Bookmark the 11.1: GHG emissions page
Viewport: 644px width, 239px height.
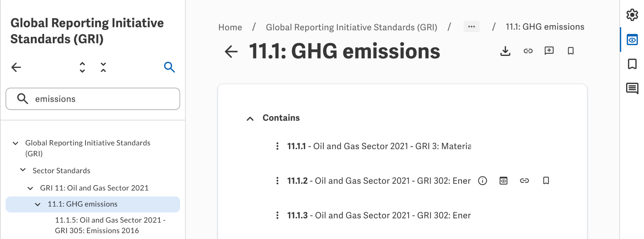pos(571,51)
